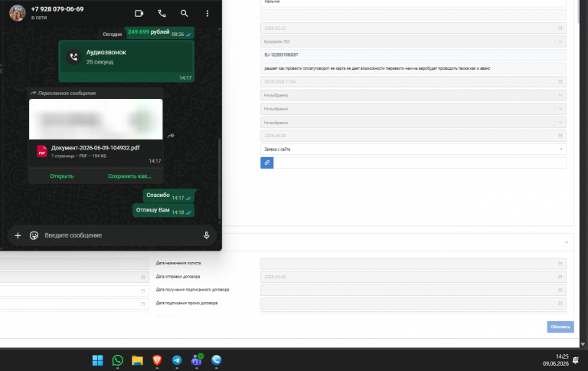This screenshot has width=588, height=371.
Task: Click the input field beside link button
Action: coord(420,163)
